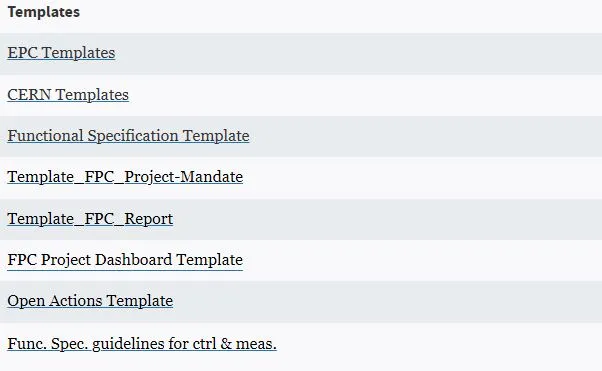
Task: Select the Template_FPC_Report link
Action: click(x=90, y=219)
